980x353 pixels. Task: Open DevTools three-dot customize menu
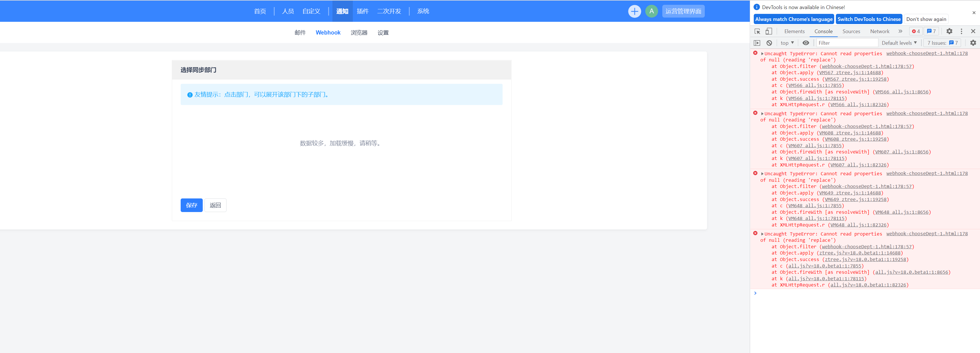coord(961,31)
